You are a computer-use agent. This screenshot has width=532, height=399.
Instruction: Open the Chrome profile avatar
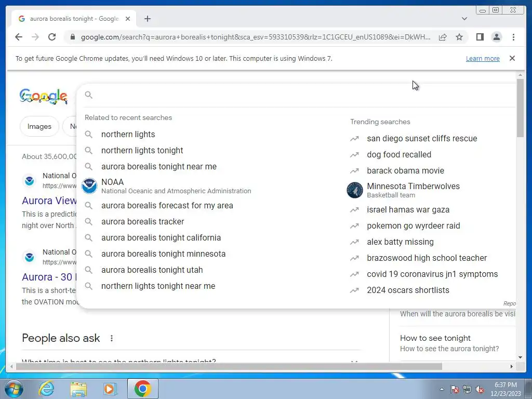(496, 37)
